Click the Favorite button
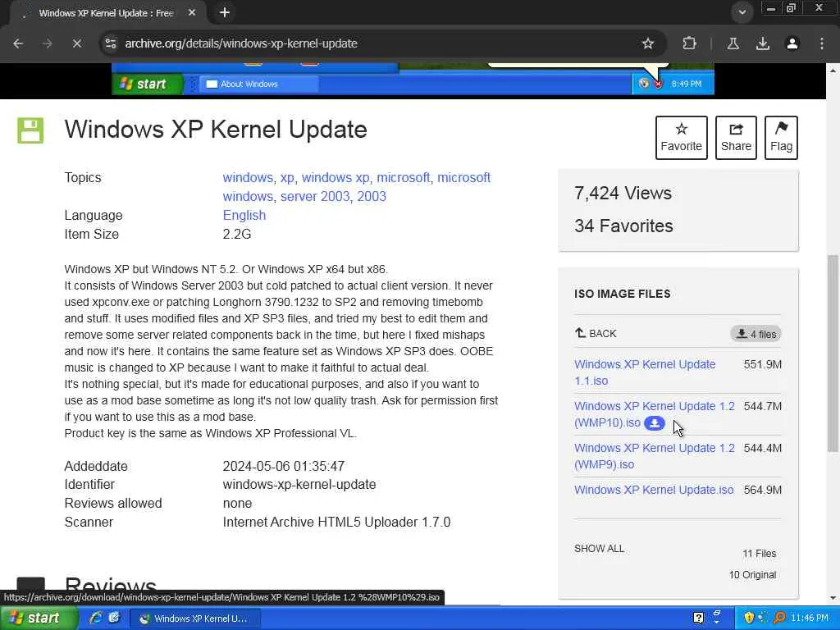The width and height of the screenshot is (840, 630). (x=681, y=138)
